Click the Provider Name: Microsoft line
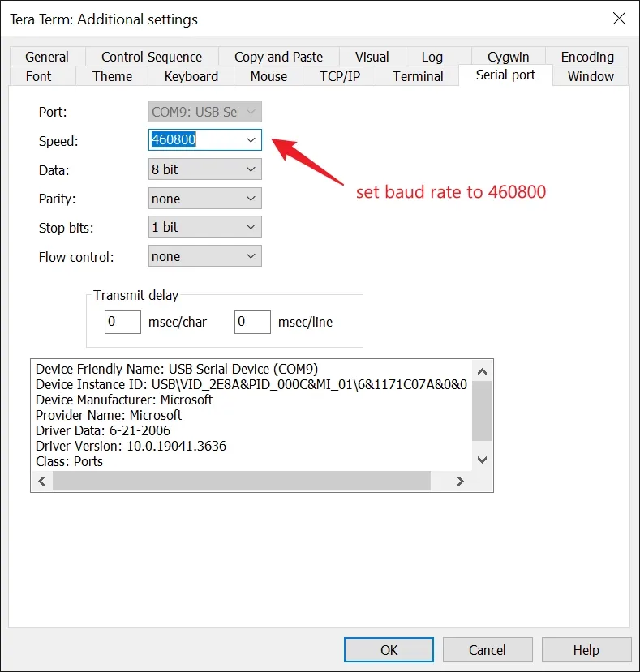The width and height of the screenshot is (640, 672). [x=109, y=415]
